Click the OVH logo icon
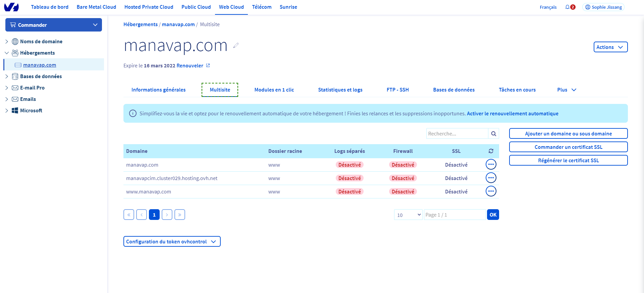644x293 pixels. coord(11,7)
